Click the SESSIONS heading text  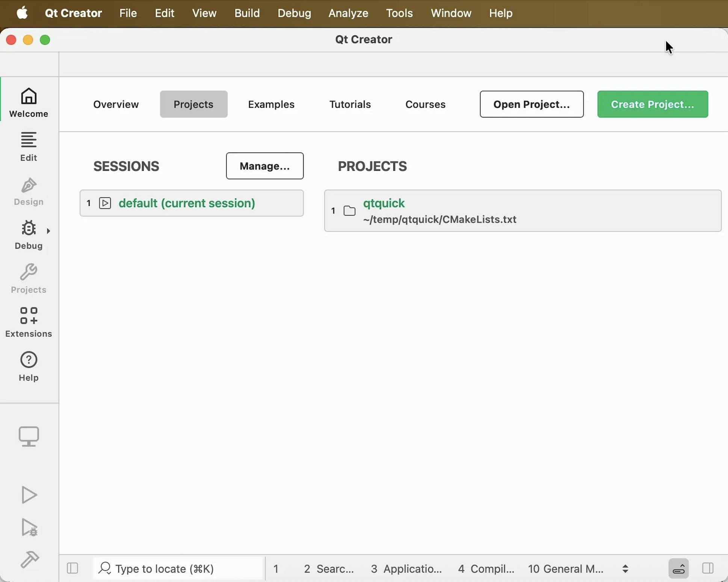pos(127,166)
